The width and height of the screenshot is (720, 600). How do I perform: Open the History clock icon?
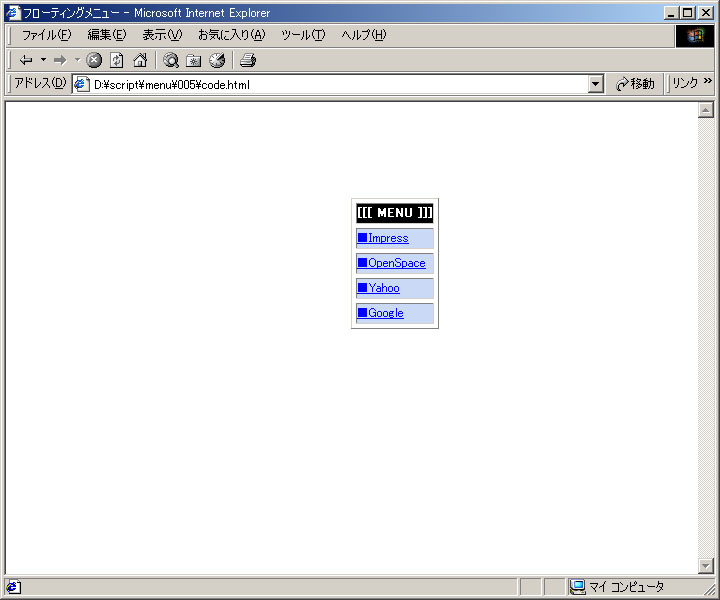click(217, 60)
